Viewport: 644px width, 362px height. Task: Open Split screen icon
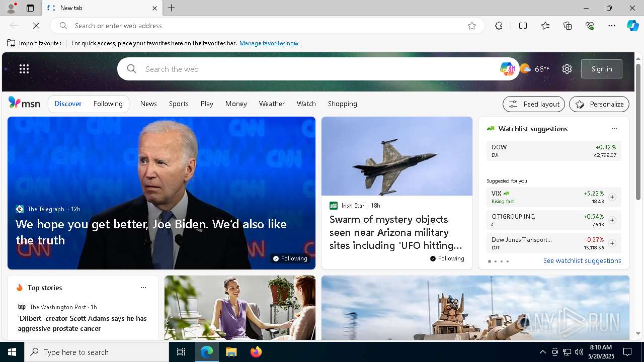click(x=523, y=26)
